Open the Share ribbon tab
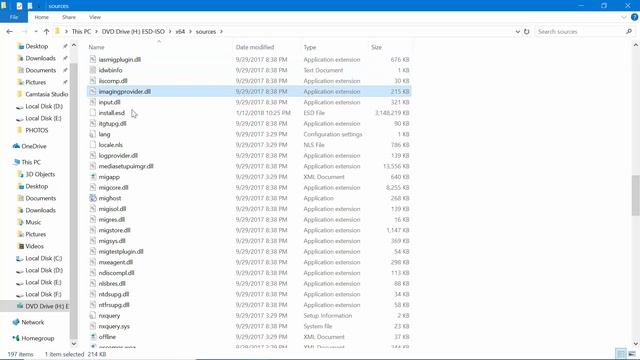 coord(69,17)
